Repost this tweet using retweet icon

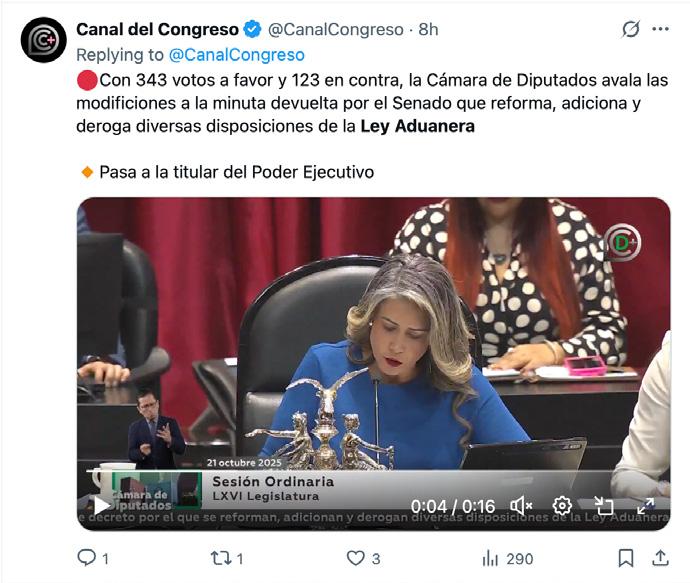[221, 558]
